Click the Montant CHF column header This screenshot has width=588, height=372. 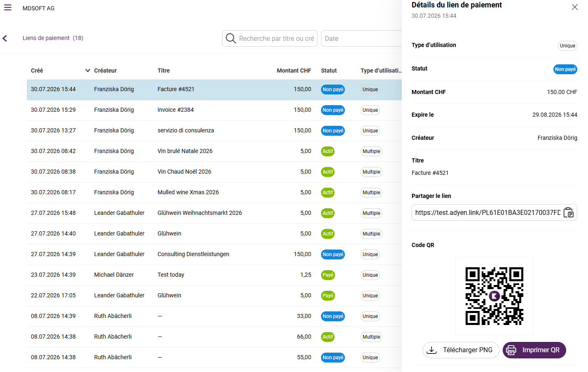coord(294,71)
